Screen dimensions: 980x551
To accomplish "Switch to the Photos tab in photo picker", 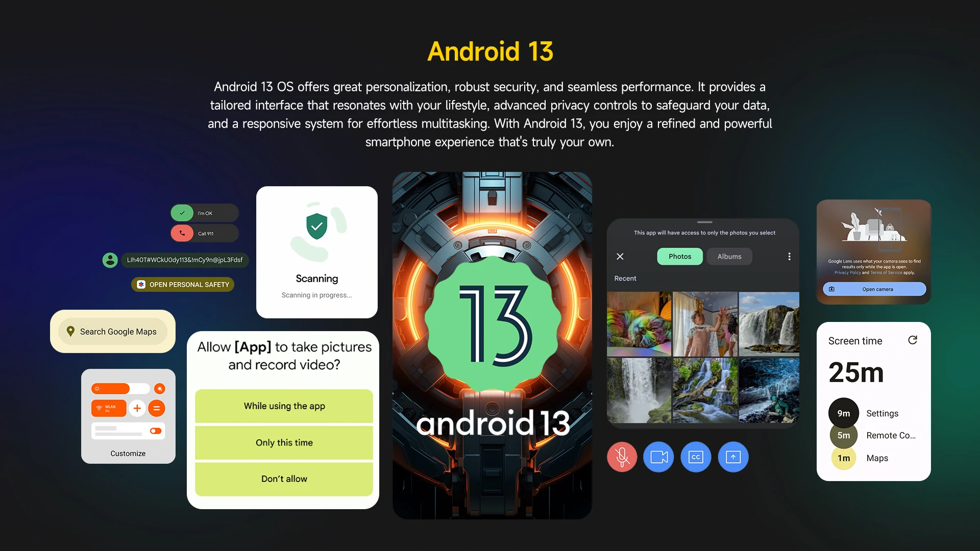I will (x=679, y=256).
